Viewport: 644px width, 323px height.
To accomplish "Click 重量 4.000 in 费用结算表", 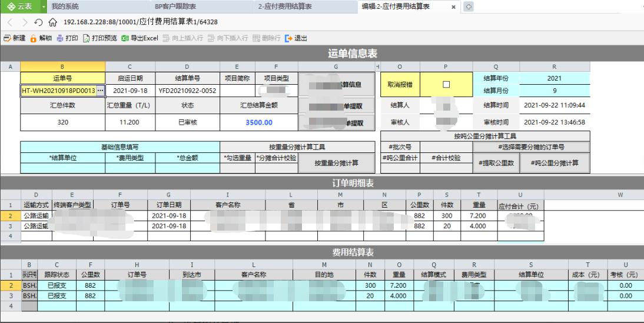I will 399,295.
